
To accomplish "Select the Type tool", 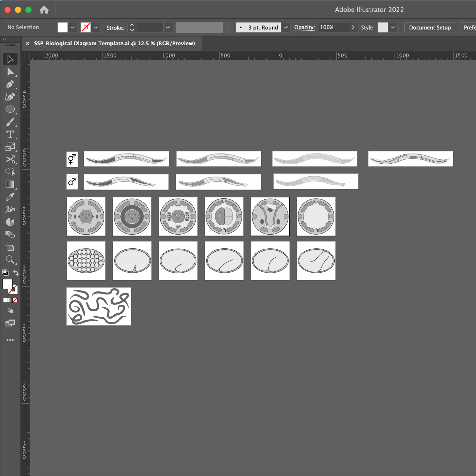I will pos(10,134).
